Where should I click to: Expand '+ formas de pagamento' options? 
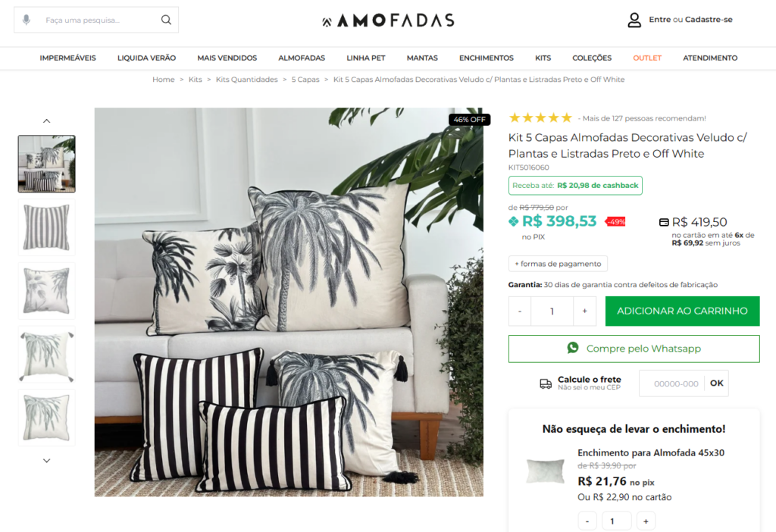click(x=558, y=264)
